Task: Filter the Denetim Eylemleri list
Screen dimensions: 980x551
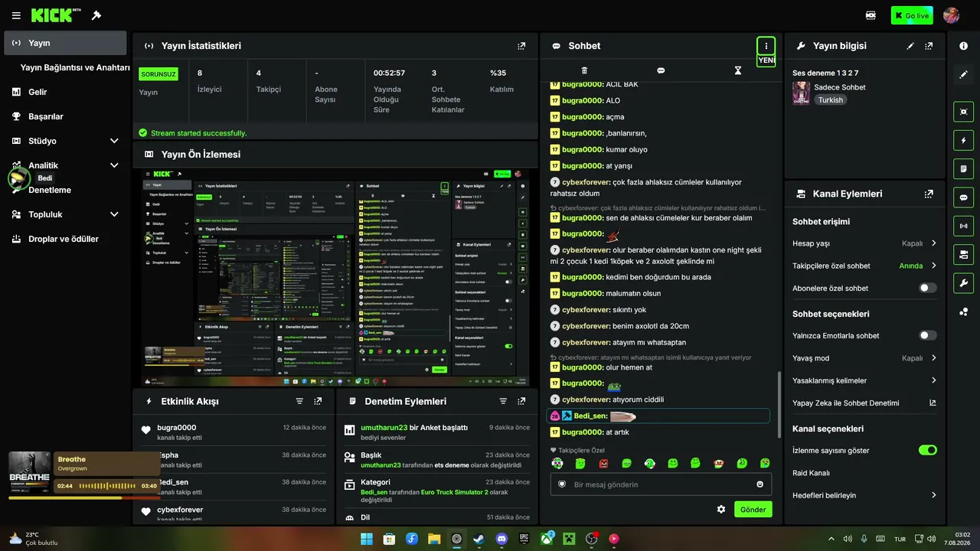Action: 503,401
